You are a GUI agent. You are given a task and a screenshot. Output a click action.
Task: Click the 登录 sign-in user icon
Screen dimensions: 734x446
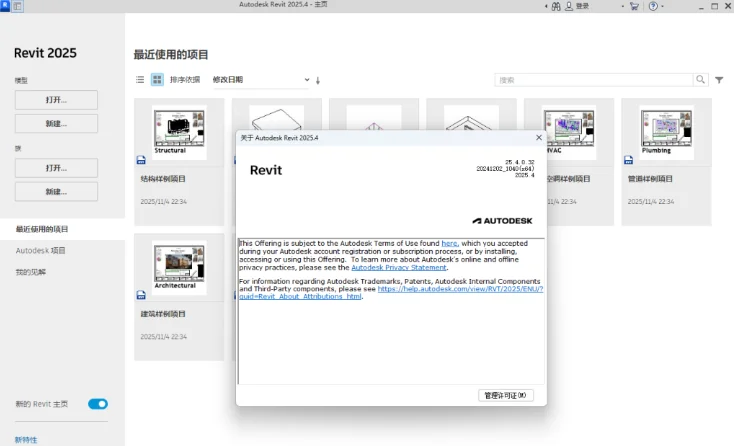click(569, 6)
